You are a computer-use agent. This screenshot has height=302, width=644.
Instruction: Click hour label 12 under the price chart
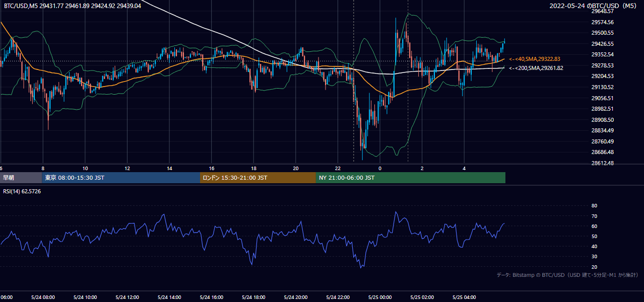pos(127,168)
